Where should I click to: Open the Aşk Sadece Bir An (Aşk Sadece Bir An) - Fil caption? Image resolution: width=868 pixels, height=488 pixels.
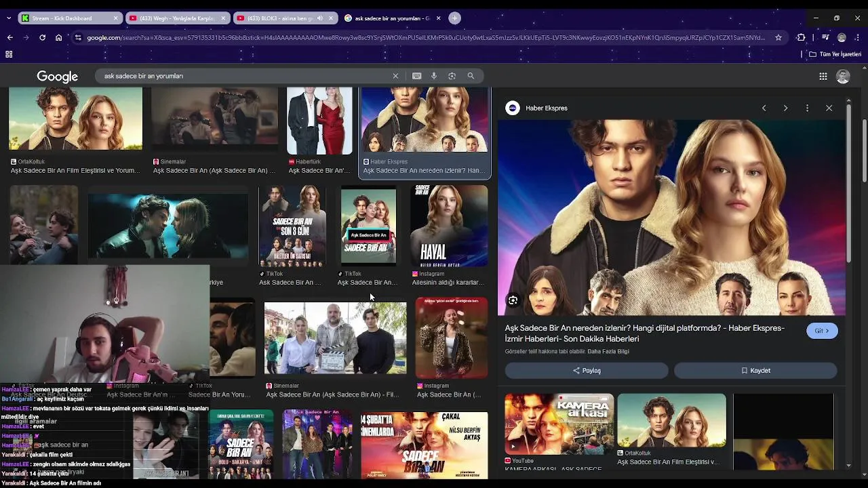(x=332, y=394)
